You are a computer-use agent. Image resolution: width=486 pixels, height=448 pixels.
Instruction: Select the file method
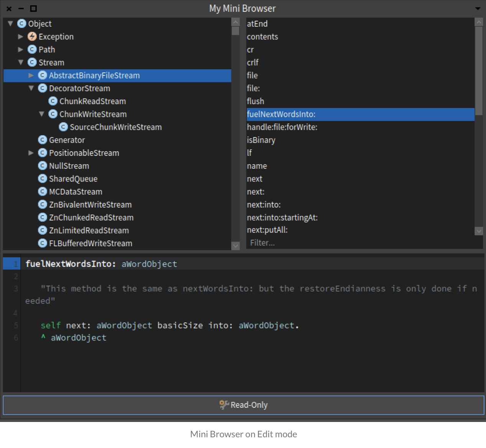coord(360,75)
